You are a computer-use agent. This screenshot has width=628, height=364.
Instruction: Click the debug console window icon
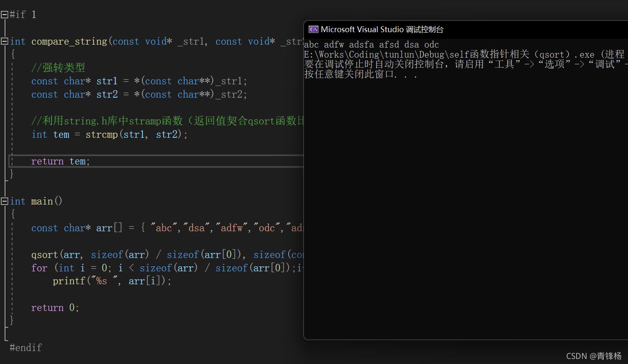(x=313, y=29)
